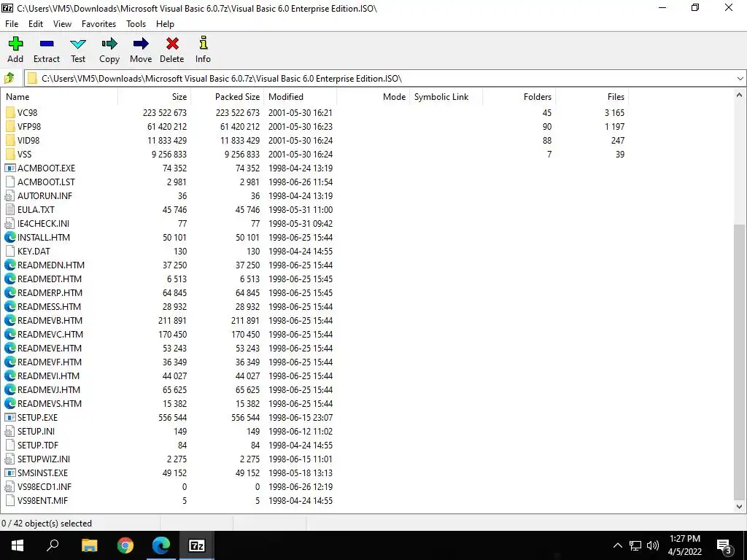Go up one folder level icon
747x560 pixels.
9,78
